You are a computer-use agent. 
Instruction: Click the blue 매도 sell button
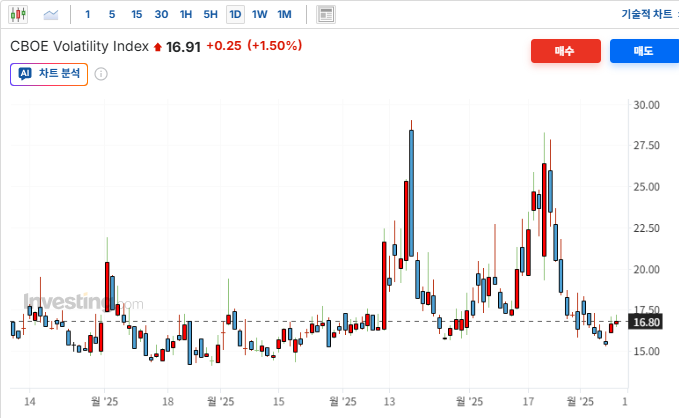point(644,51)
